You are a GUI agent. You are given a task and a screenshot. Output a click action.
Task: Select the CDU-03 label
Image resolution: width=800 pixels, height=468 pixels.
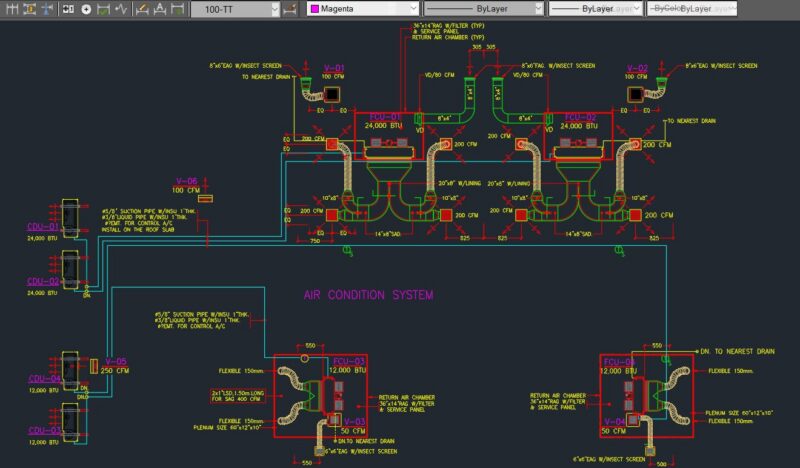pyautogui.click(x=44, y=431)
